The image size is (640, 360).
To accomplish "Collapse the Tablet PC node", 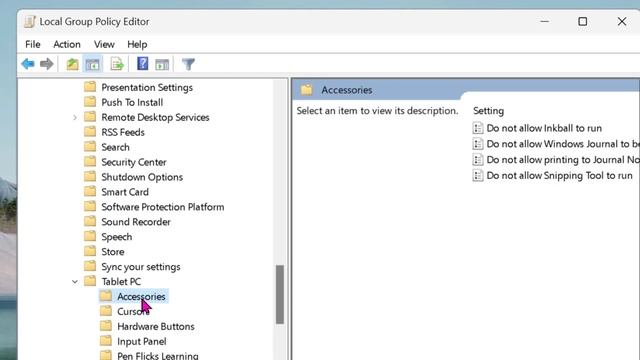I will point(75,282).
